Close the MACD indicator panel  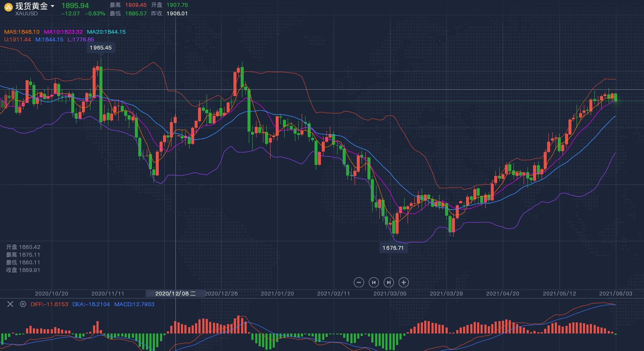10,304
